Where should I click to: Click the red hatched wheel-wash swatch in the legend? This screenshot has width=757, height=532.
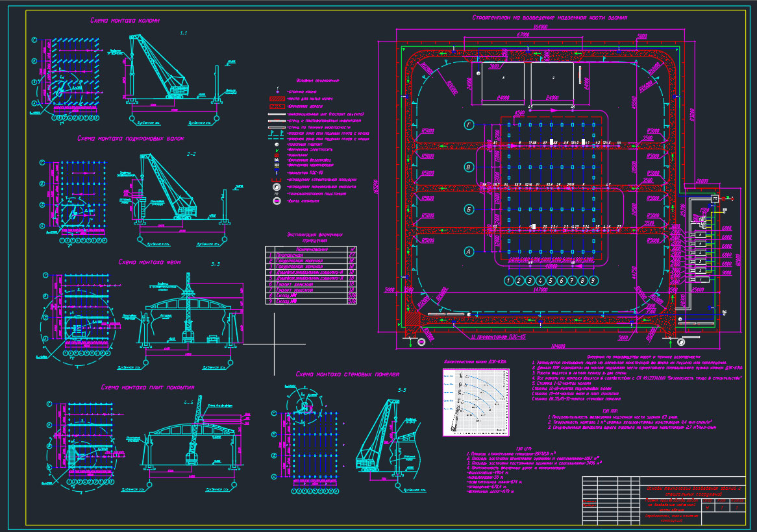[x=277, y=99]
